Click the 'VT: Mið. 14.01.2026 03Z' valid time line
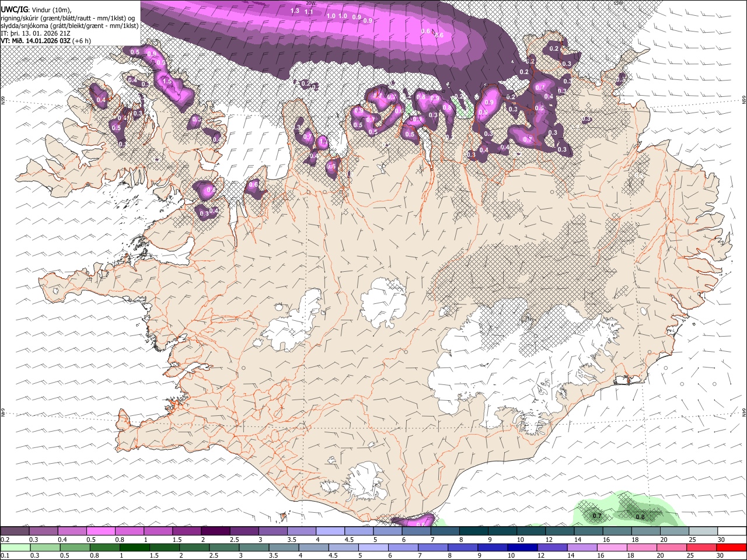Image resolution: width=747 pixels, height=560 pixels. [x=36, y=41]
